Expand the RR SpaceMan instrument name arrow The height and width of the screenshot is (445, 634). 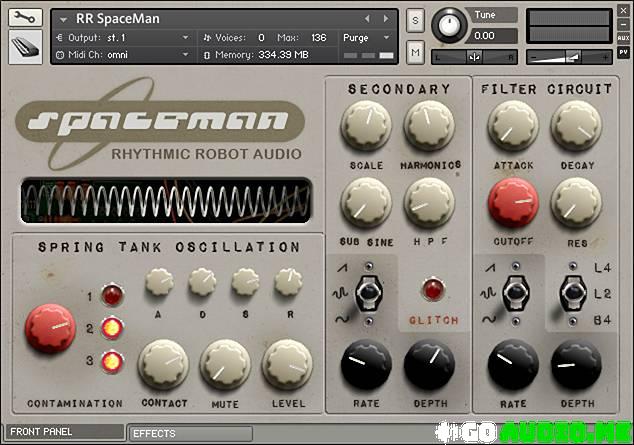[x=63, y=19]
